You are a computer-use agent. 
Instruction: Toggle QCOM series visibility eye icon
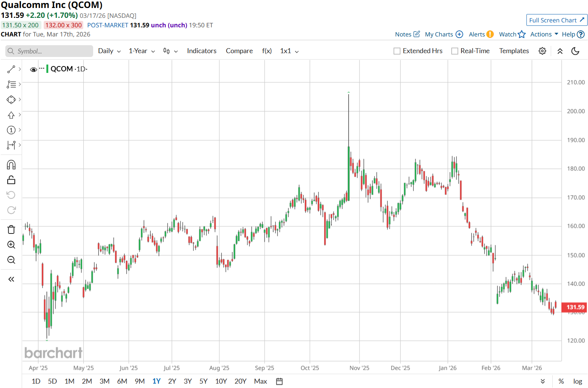(x=33, y=69)
